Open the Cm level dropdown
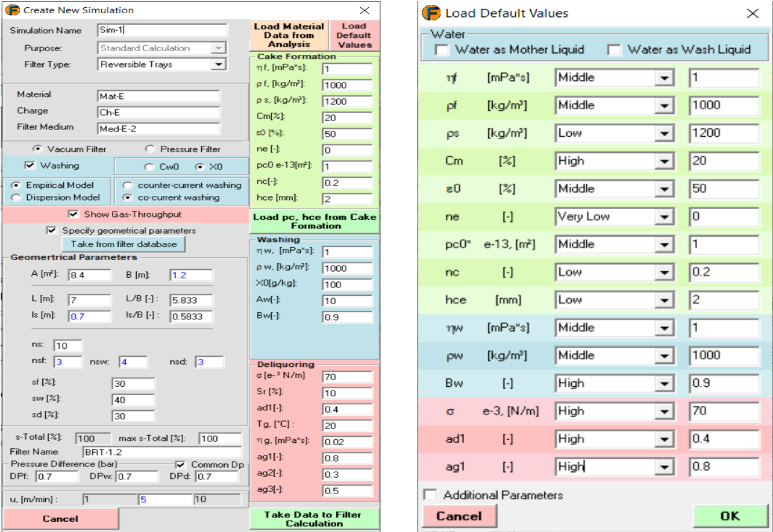The height and width of the screenshot is (532, 773). coord(663,161)
